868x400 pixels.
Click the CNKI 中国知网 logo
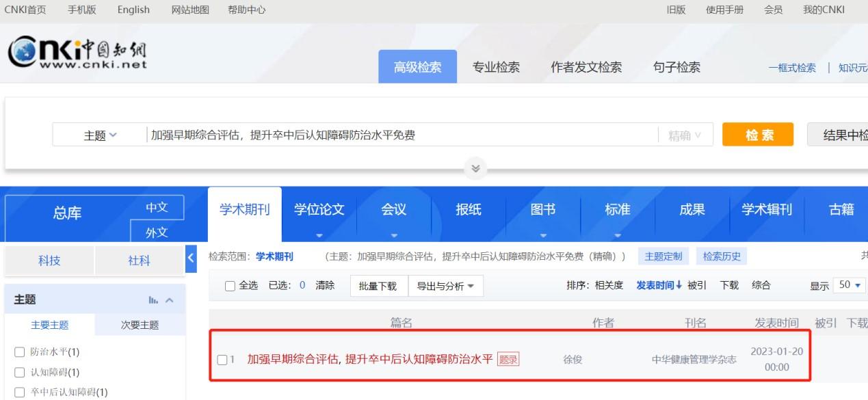[77, 53]
